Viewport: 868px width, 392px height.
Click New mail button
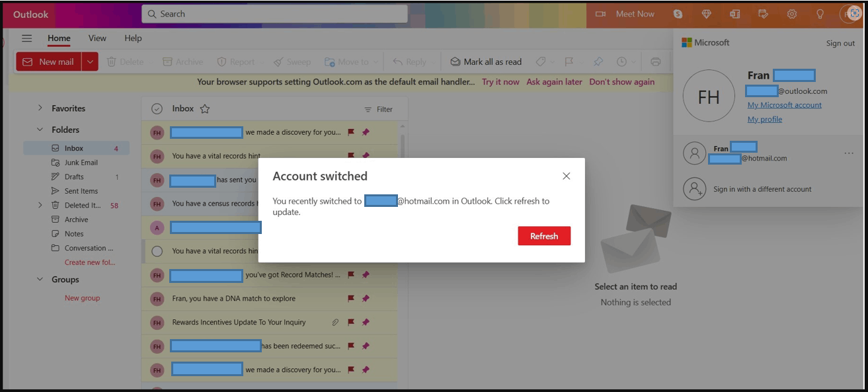pos(49,61)
